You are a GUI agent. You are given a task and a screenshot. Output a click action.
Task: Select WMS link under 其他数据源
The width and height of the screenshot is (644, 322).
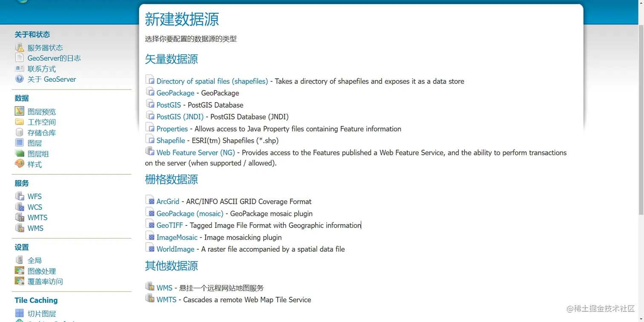164,288
